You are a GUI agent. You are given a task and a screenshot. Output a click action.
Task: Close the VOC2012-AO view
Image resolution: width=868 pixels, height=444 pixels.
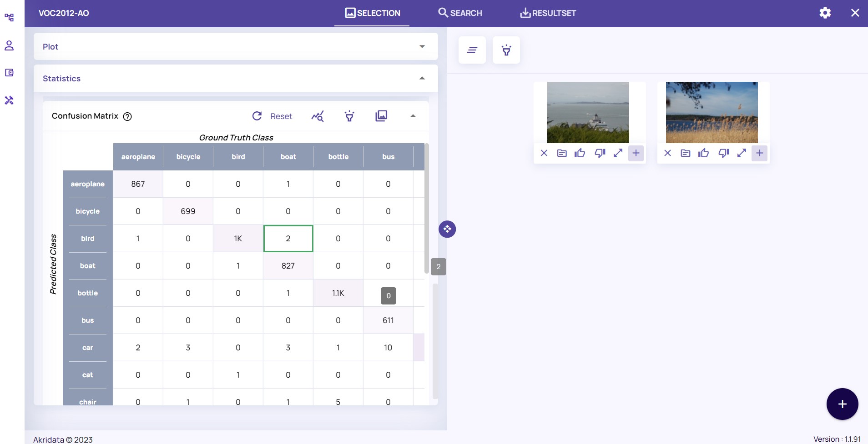pyautogui.click(x=855, y=13)
